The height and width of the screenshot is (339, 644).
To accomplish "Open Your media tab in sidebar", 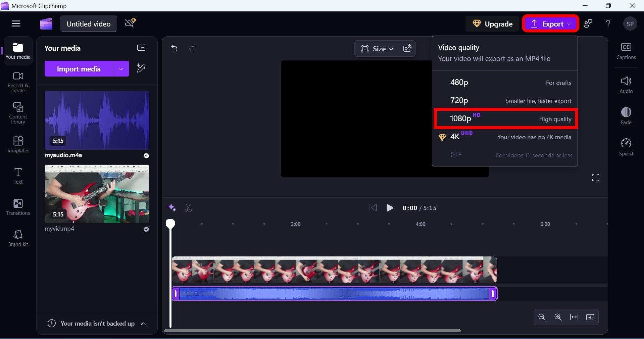I will 18,51.
